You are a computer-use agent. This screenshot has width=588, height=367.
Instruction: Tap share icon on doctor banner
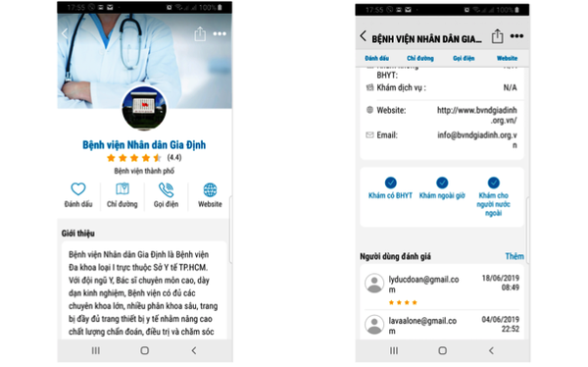[x=200, y=33]
